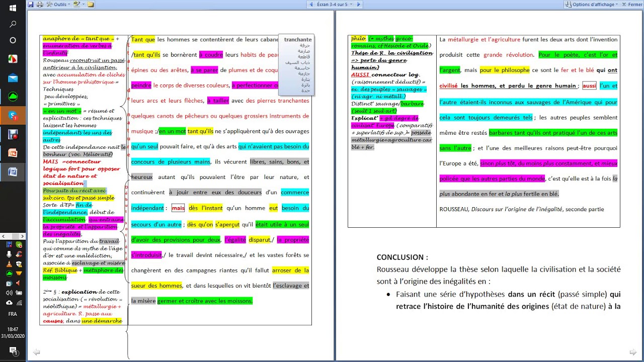Click the bottom-left page back arrow

pos(37,352)
